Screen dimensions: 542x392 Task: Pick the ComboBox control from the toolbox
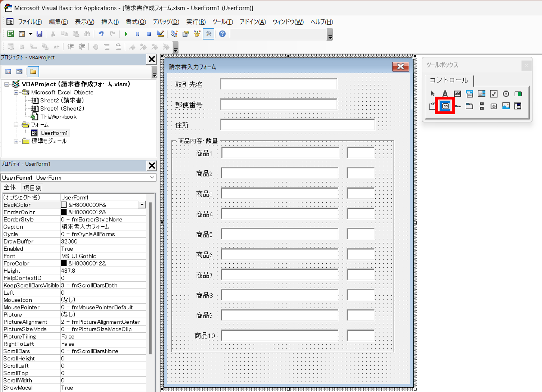(469, 94)
